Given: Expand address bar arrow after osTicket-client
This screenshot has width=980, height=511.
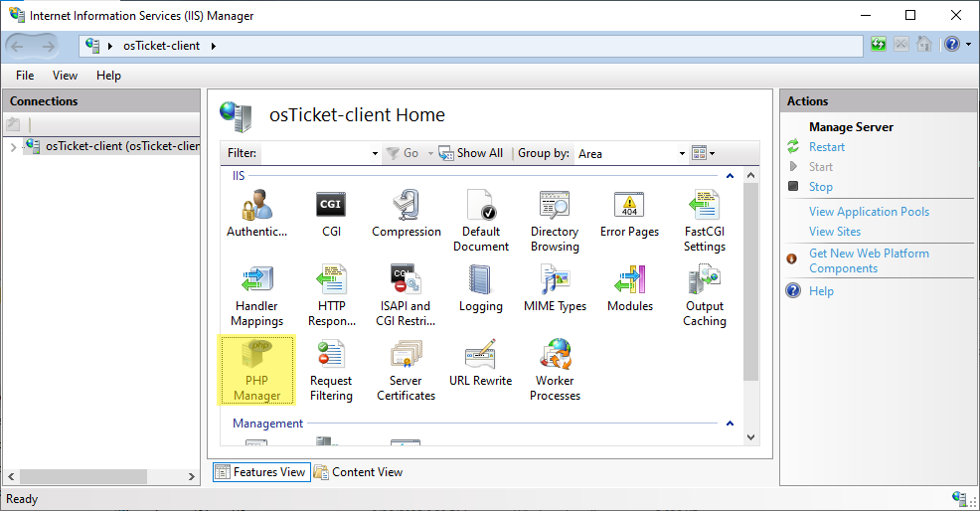Looking at the screenshot, I should (213, 46).
